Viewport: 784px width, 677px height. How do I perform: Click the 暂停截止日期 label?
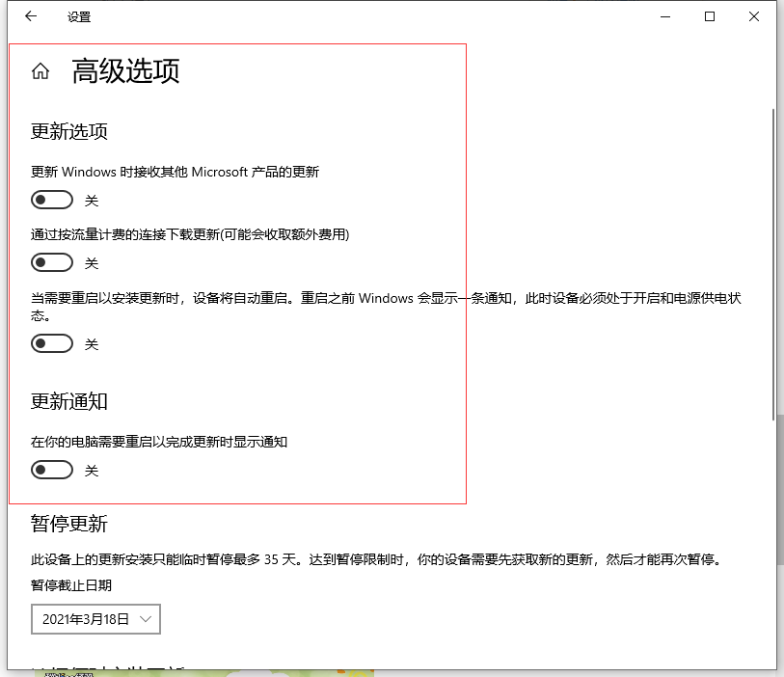tap(71, 584)
